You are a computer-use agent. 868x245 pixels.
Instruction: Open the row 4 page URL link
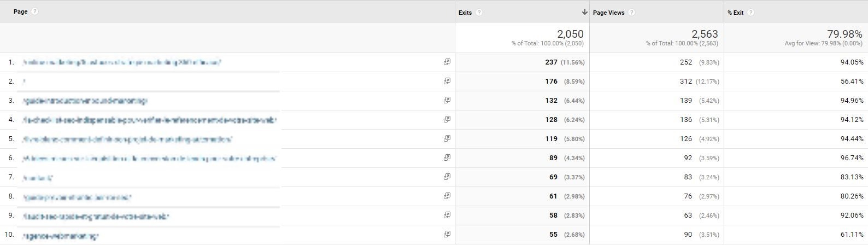click(149, 120)
